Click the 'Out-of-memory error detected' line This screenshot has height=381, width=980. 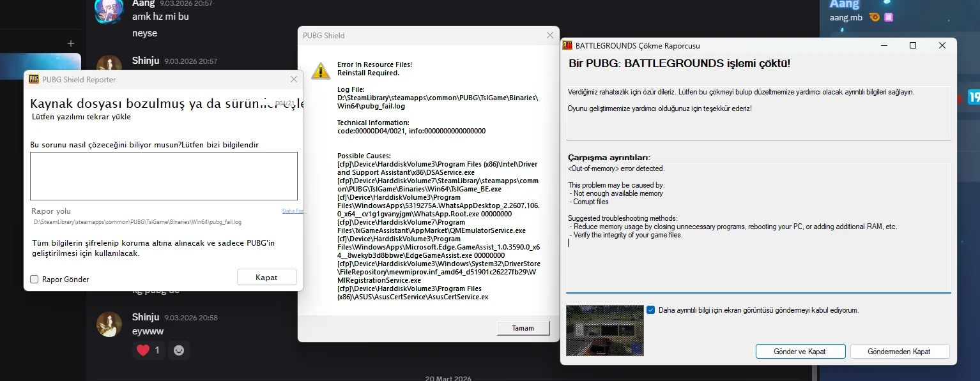point(616,168)
